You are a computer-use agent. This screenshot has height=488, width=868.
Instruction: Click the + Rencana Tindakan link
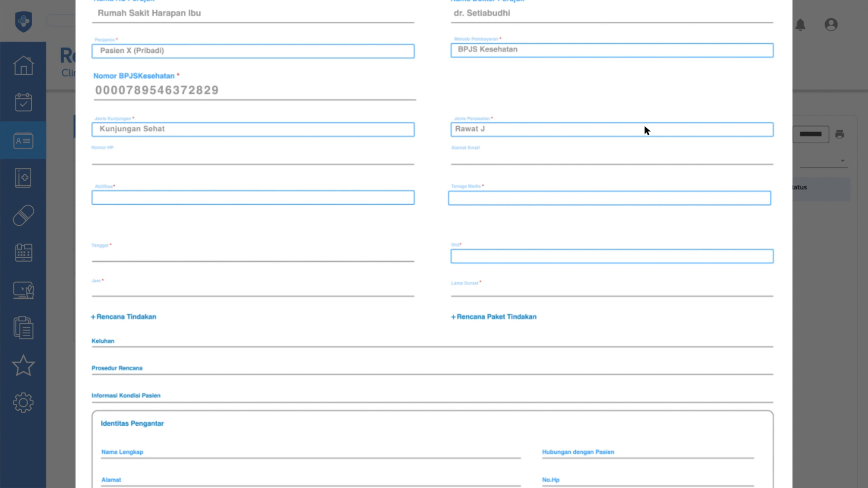pos(124,317)
